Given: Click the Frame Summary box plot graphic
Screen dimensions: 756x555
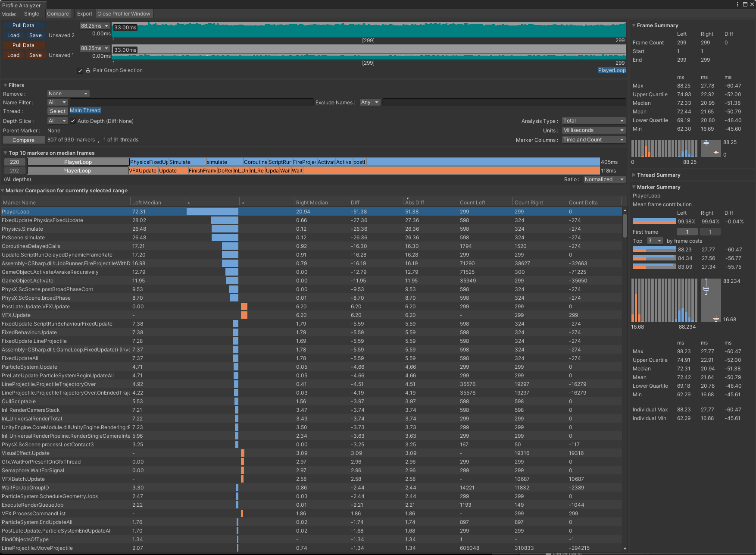Looking at the screenshot, I should [711, 148].
